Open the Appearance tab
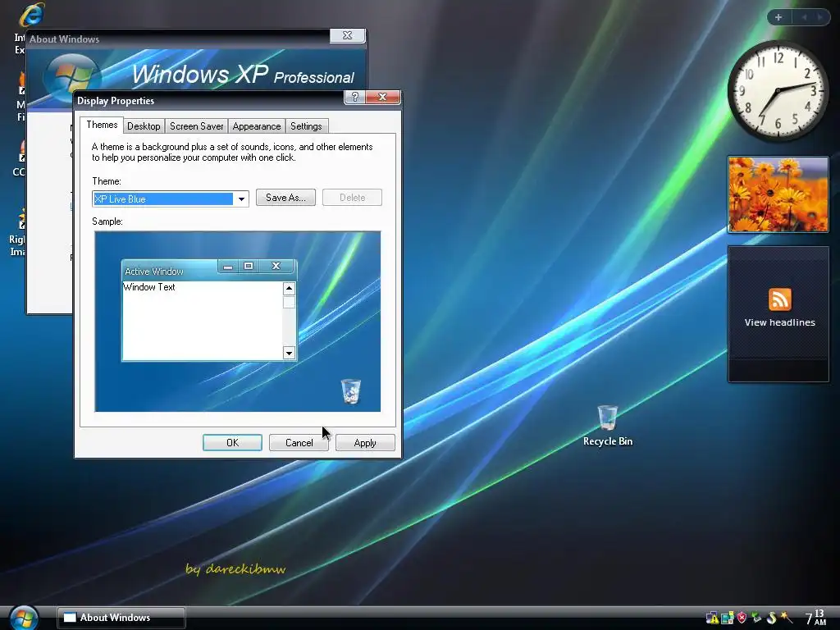Viewport: 840px width, 630px height. (x=257, y=126)
